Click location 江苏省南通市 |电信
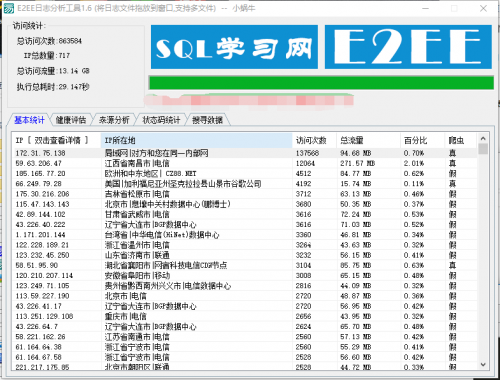500x380 pixels. pyautogui.click(x=137, y=337)
